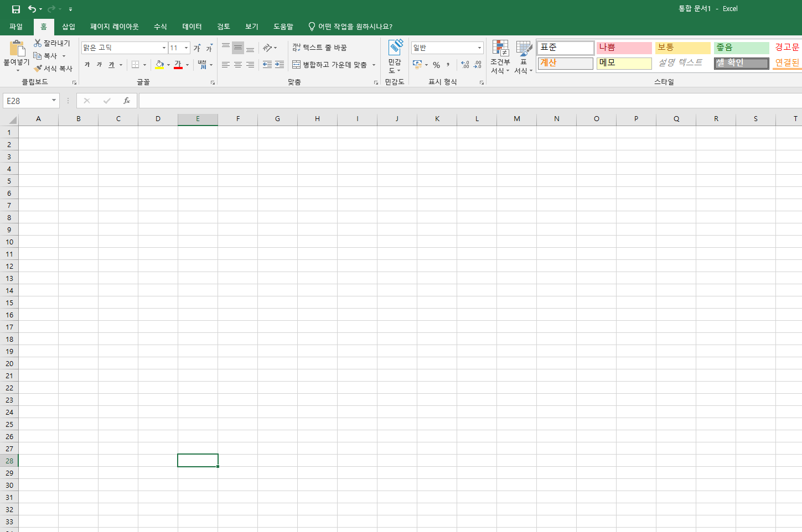Apply the 좋음 cell style
The height and width of the screenshot is (532, 802).
[x=741, y=48]
